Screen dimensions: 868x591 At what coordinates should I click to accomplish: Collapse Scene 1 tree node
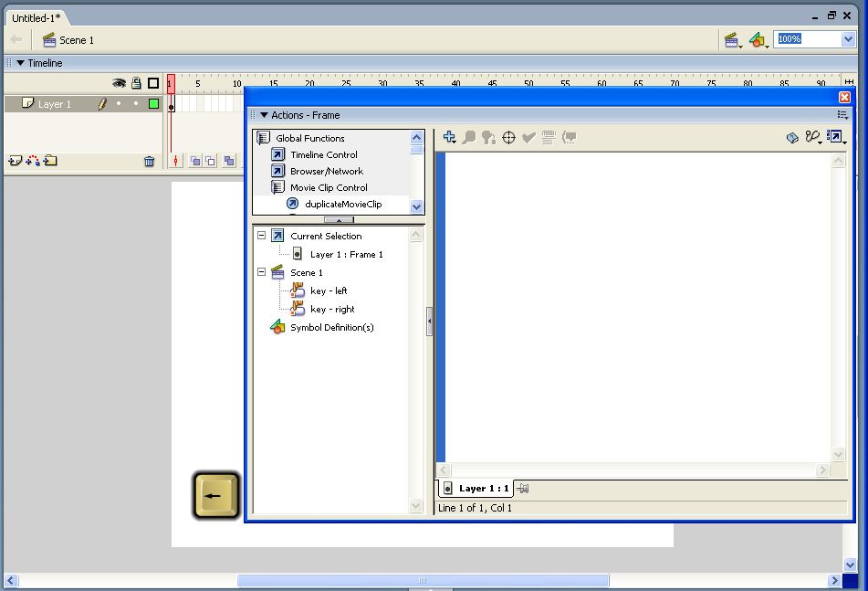coord(261,272)
